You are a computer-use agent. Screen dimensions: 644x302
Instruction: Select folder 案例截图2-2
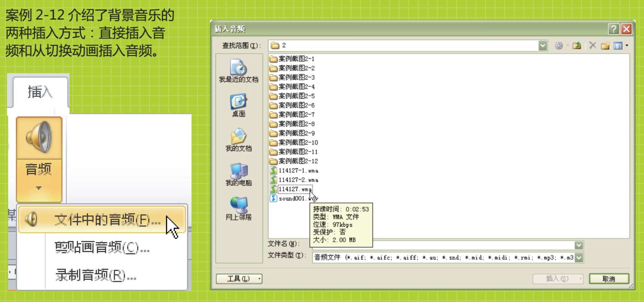pos(292,68)
